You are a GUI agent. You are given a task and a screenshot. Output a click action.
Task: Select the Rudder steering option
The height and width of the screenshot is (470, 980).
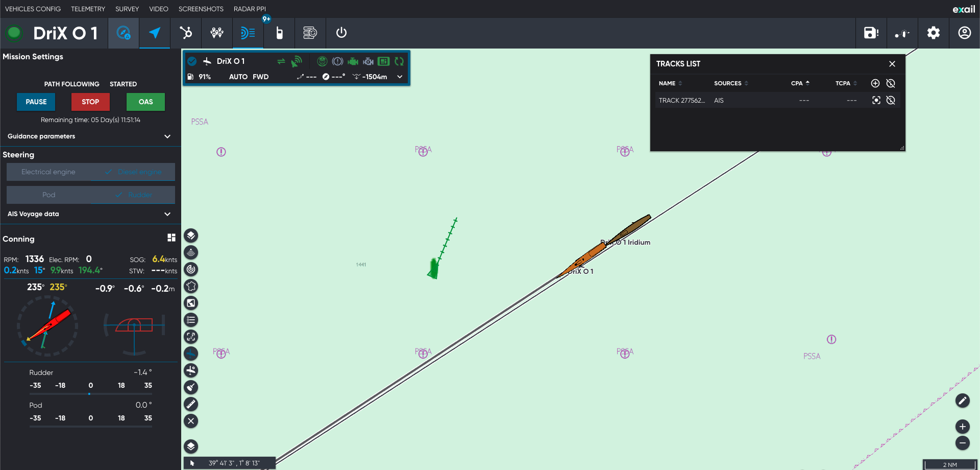tap(133, 195)
